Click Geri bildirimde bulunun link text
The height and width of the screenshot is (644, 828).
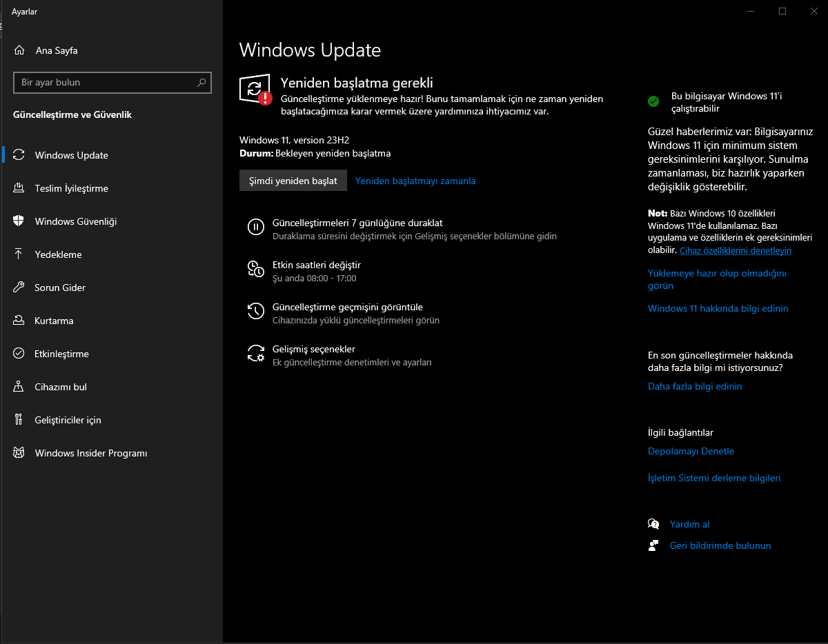coord(720,545)
